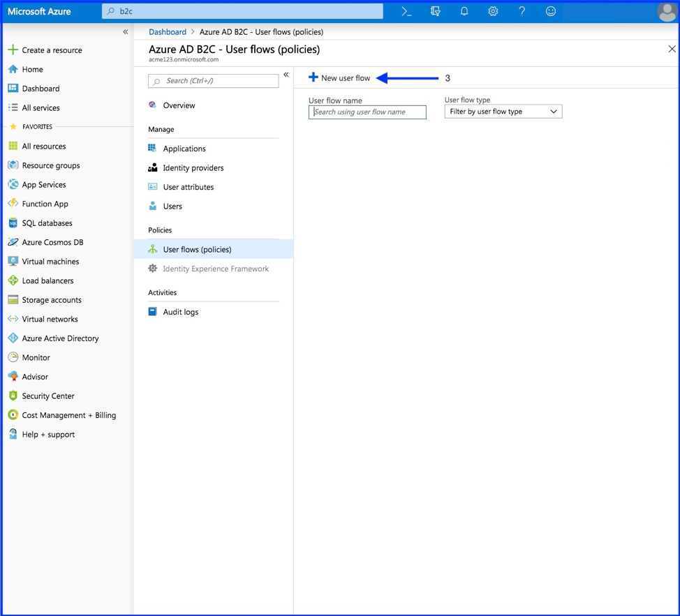This screenshot has height=616, width=680.
Task: Click the Resource groups cube icon
Action: pyautogui.click(x=13, y=165)
